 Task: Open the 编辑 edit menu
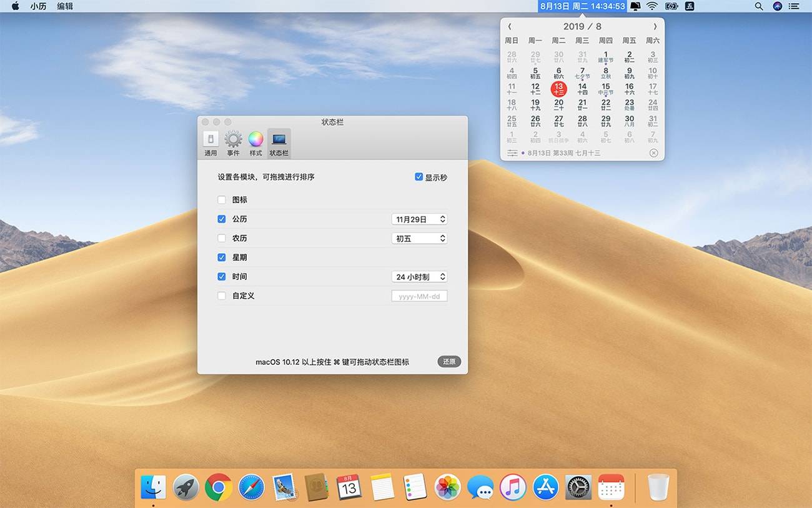pos(65,6)
